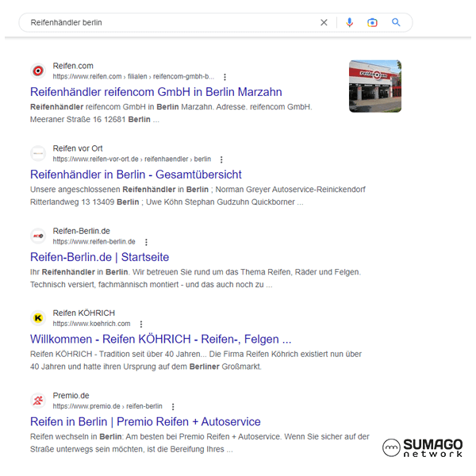Open 'Reifen-Berlin.de | Startseite' link
The width and height of the screenshot is (476, 476).
100,257
